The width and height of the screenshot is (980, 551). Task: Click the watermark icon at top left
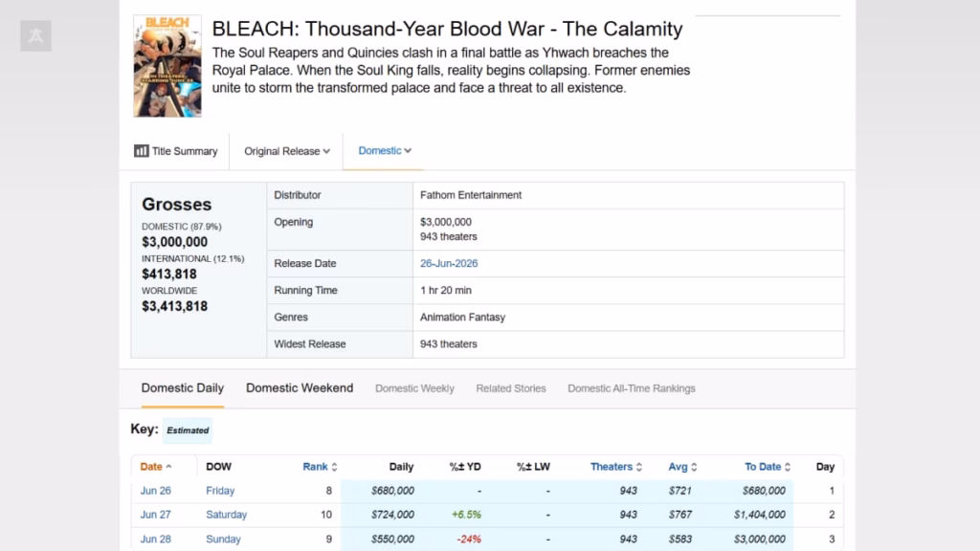(x=35, y=35)
